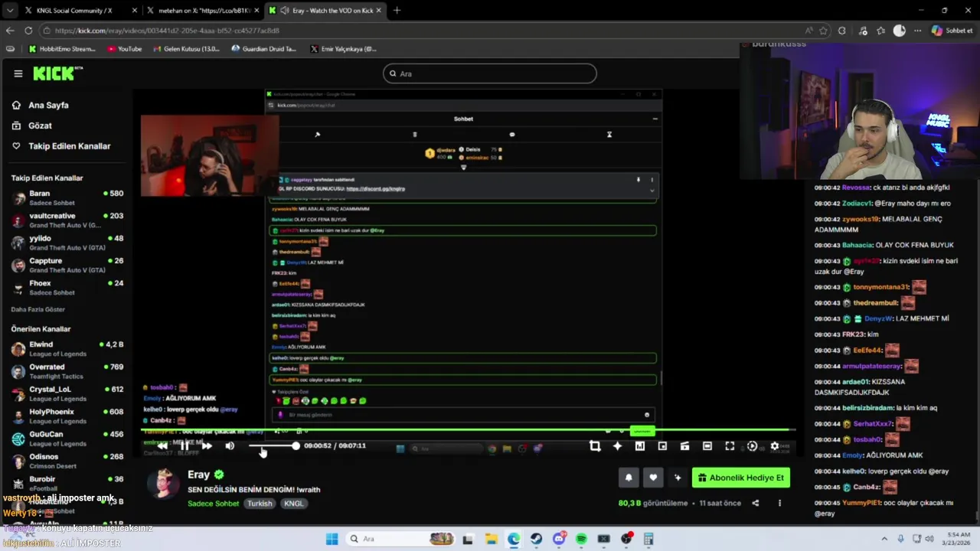This screenshot has width=980, height=551.
Task: Click the cast icon in player
Action: coord(684,446)
